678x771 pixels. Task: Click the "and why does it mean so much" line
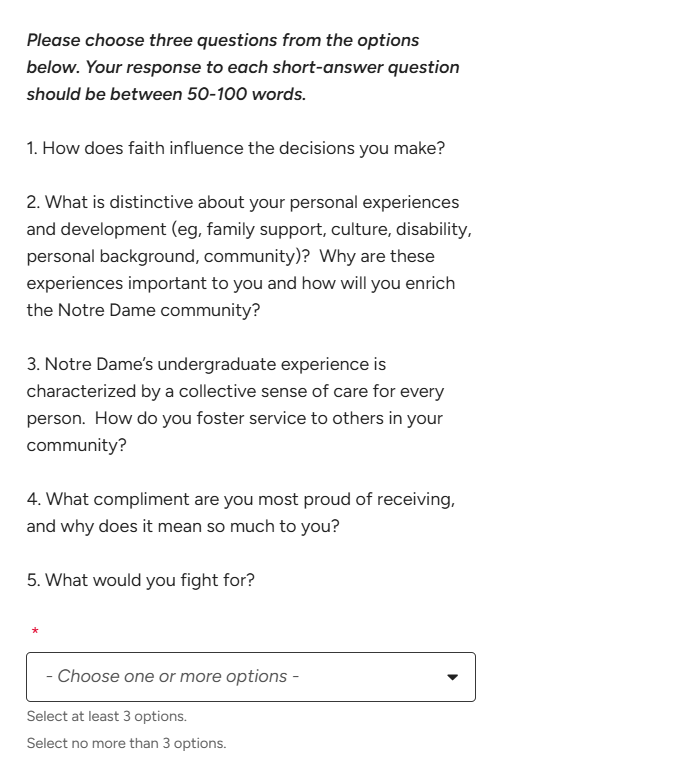pos(183,526)
